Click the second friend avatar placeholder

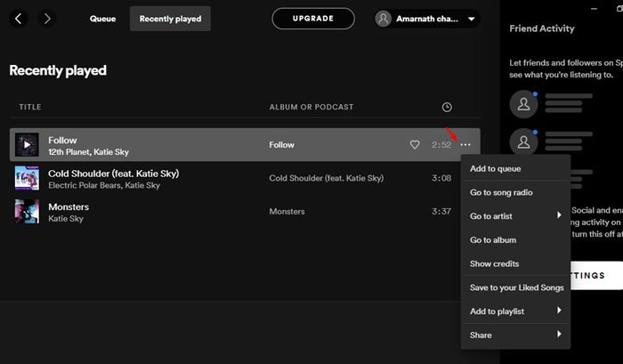[x=523, y=142]
